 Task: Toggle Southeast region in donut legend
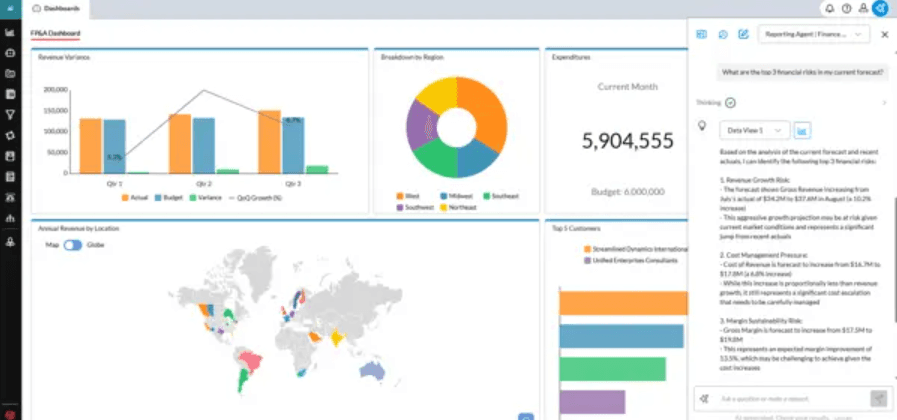pyautogui.click(x=501, y=196)
